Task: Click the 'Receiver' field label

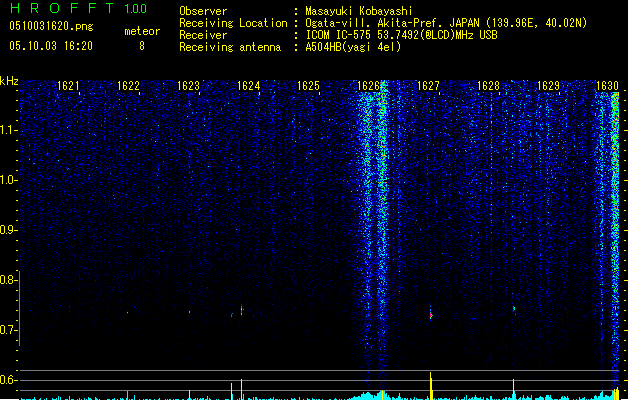Action: point(203,35)
